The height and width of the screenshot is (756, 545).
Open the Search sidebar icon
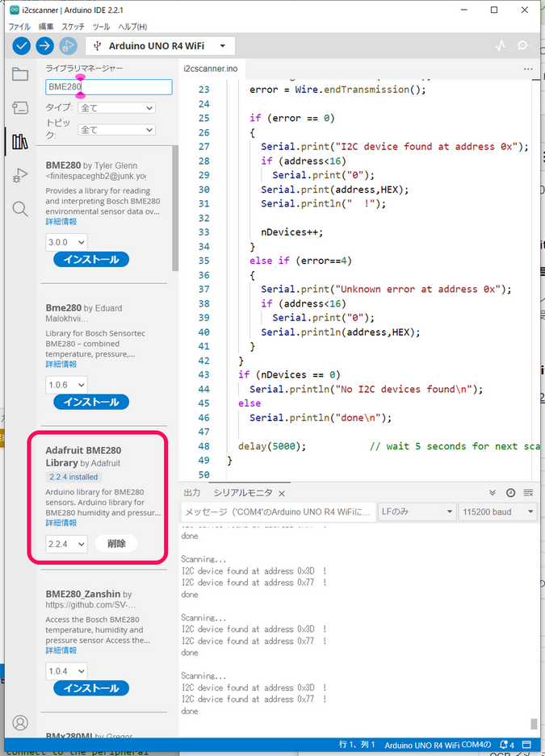(x=19, y=209)
